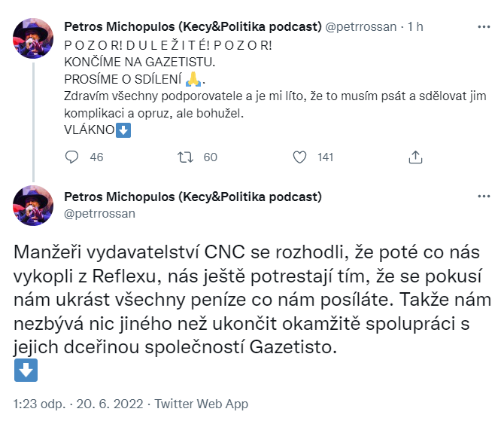Click the down-arrow emoji ending second tweet
This screenshot has width=504, height=421.
tap(26, 371)
